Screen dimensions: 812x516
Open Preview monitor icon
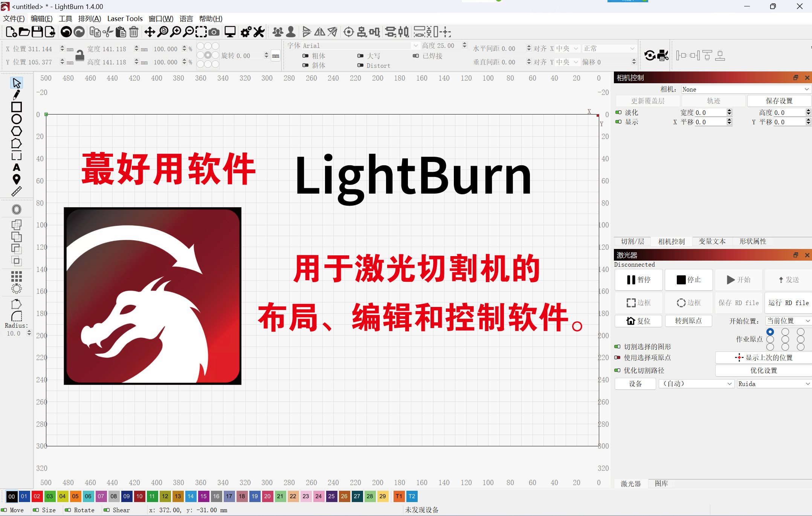tap(230, 32)
